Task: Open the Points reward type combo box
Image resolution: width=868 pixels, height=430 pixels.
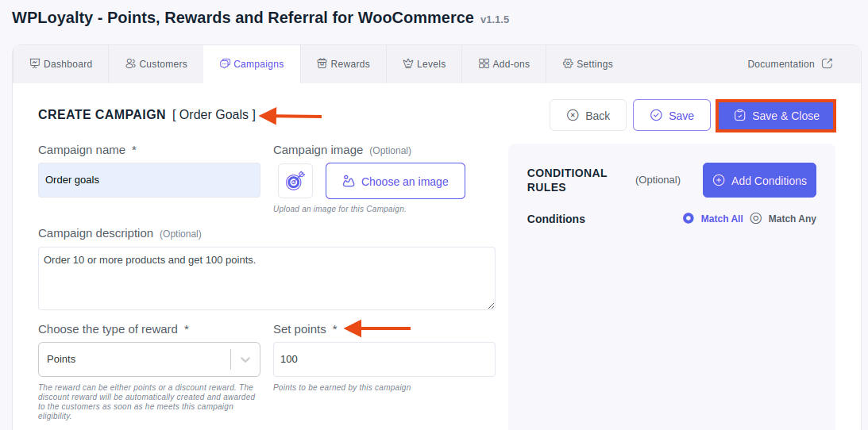Action: click(x=149, y=359)
